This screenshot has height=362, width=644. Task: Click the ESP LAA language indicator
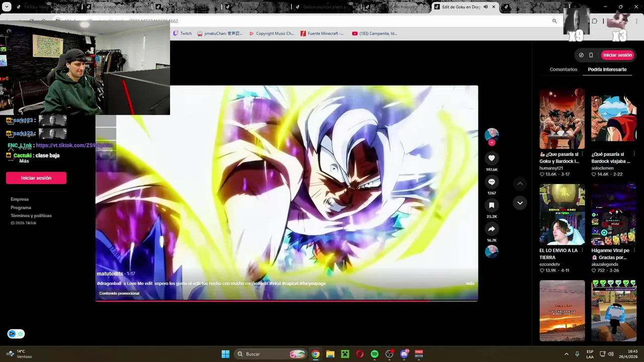(590, 354)
